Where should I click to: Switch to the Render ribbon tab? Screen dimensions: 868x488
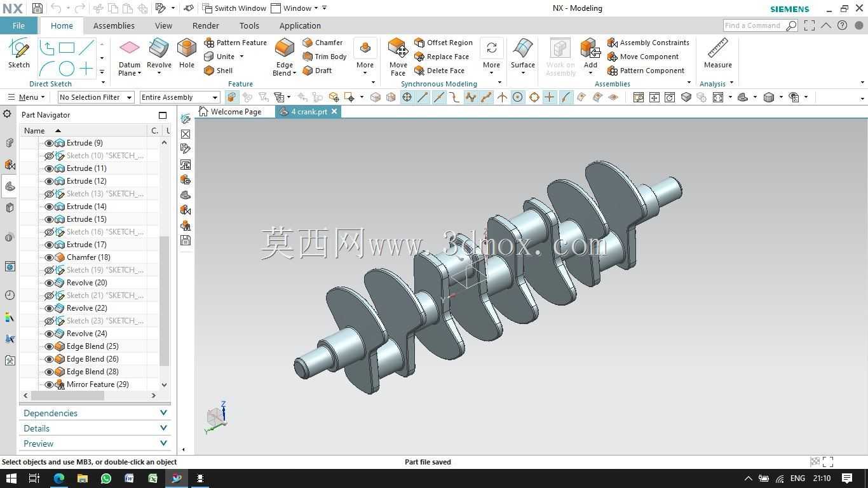coord(205,25)
